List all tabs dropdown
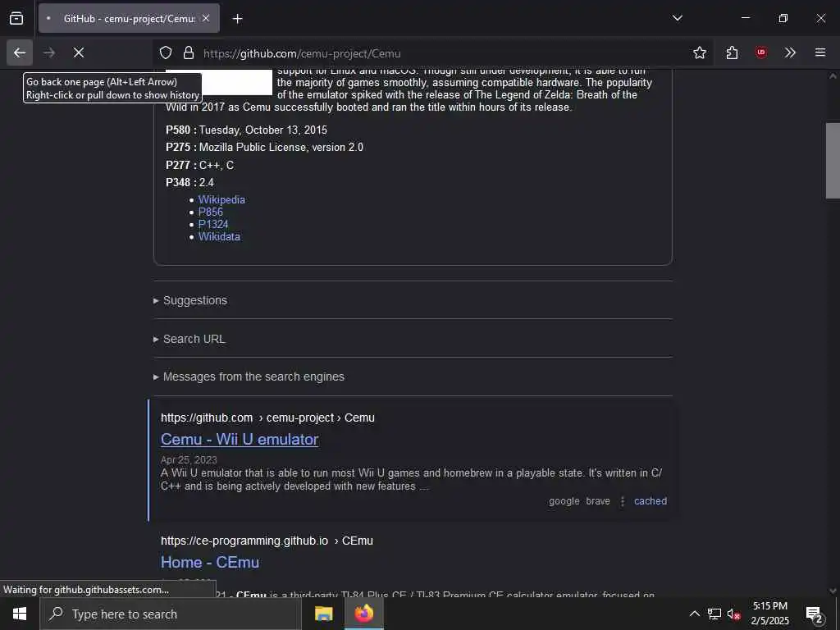 [677, 18]
